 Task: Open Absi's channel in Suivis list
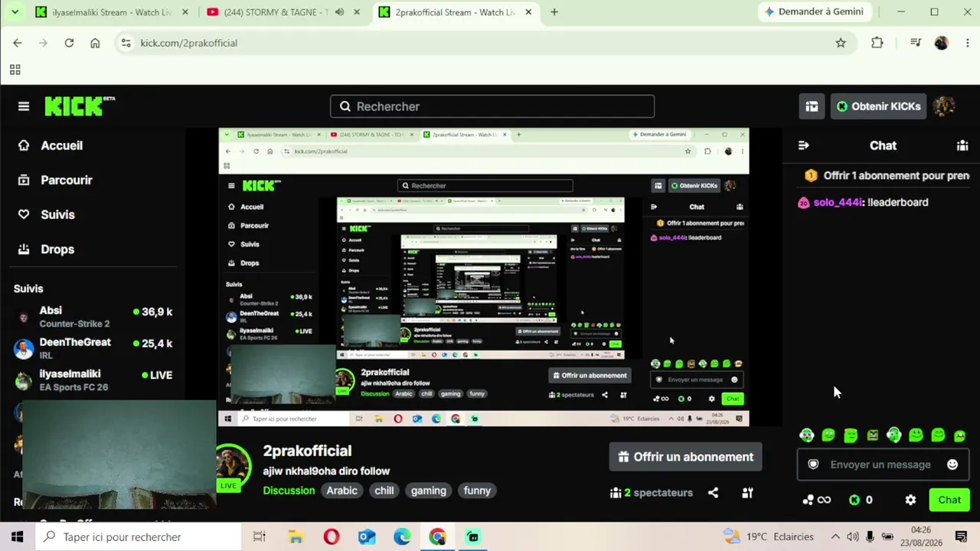coord(93,316)
